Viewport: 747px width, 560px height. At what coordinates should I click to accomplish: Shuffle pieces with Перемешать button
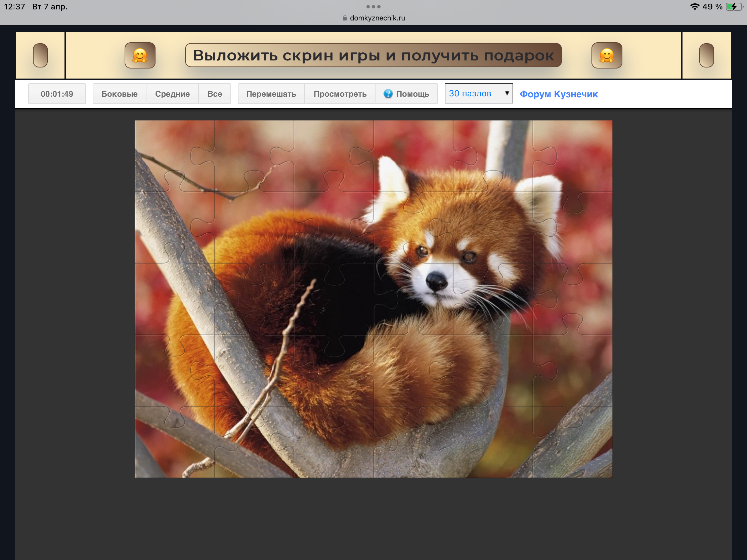pos(271,94)
